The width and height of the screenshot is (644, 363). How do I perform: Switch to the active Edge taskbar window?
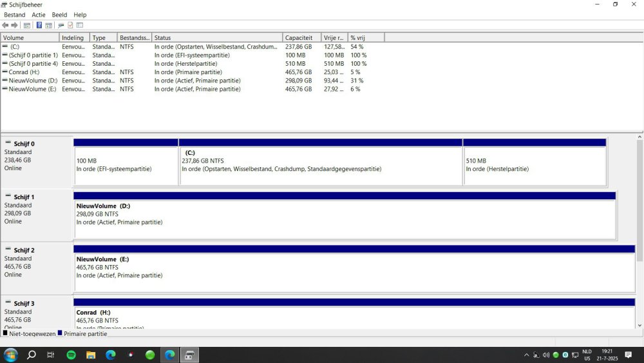click(169, 355)
